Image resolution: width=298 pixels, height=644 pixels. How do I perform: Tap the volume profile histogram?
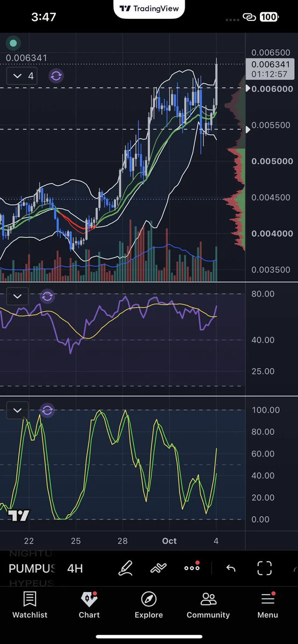[234, 164]
